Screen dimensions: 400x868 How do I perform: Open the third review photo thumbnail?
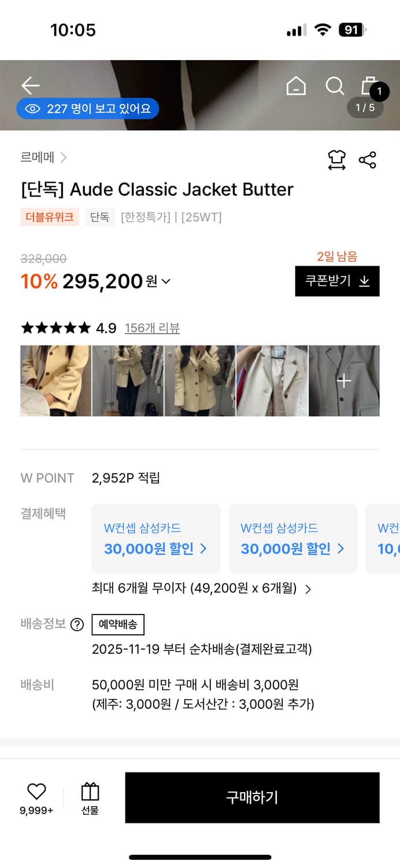click(200, 381)
